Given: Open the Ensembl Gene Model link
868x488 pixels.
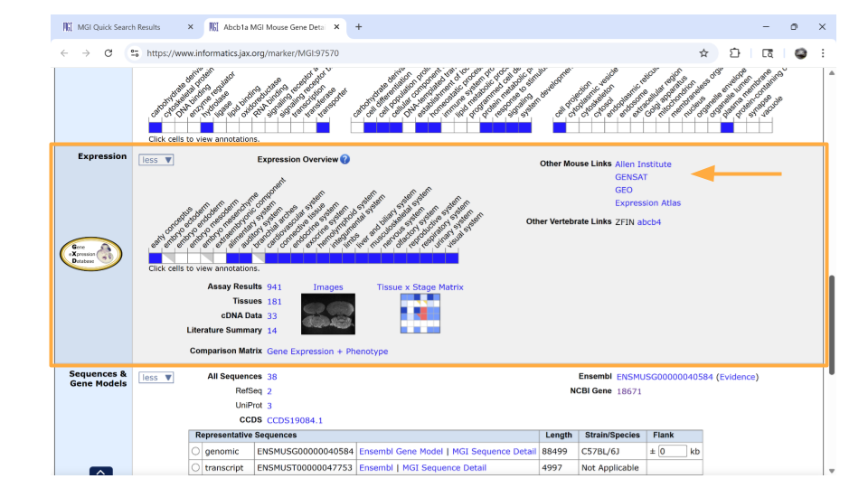Looking at the screenshot, I should pos(401,452).
